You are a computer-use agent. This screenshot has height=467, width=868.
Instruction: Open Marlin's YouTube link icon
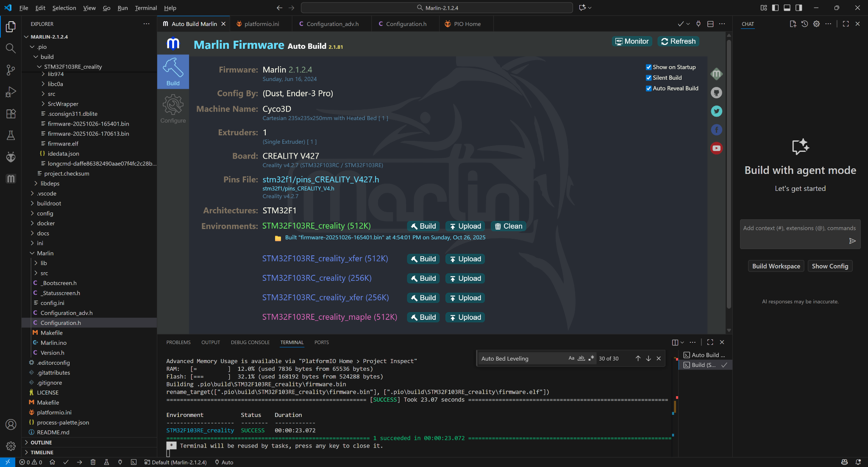(716, 148)
